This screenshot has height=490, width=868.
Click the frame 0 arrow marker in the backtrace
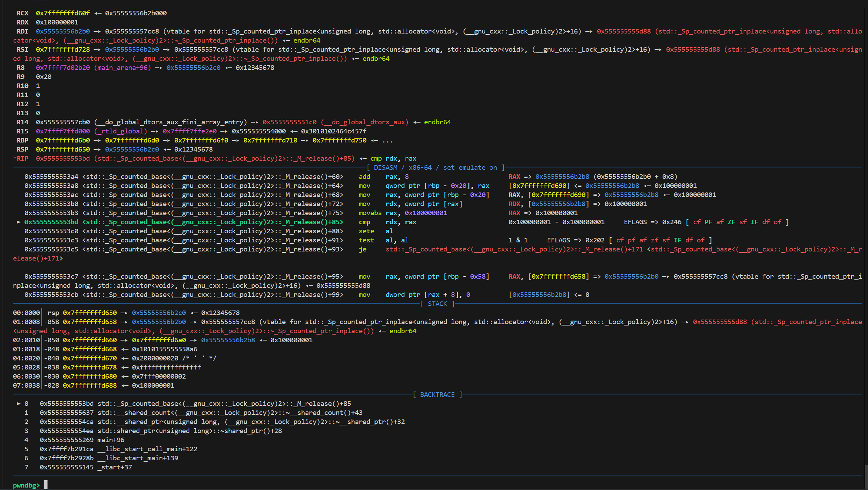tap(19, 404)
